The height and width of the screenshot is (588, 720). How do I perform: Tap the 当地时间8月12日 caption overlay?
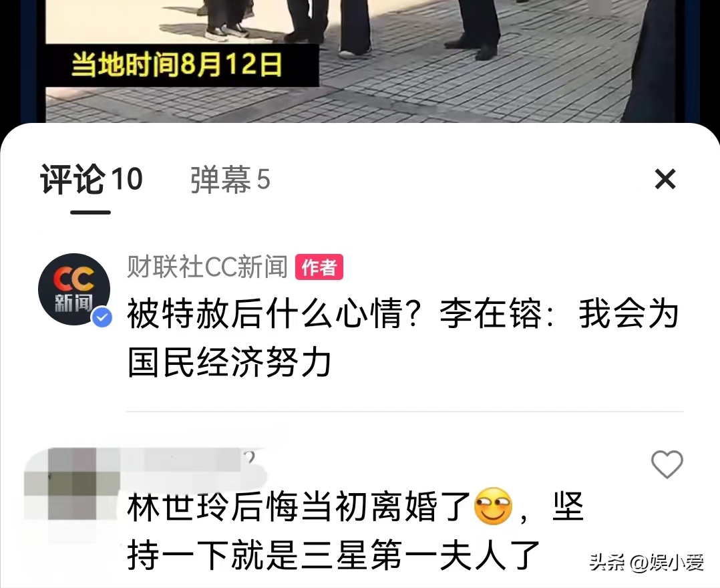pos(176,65)
